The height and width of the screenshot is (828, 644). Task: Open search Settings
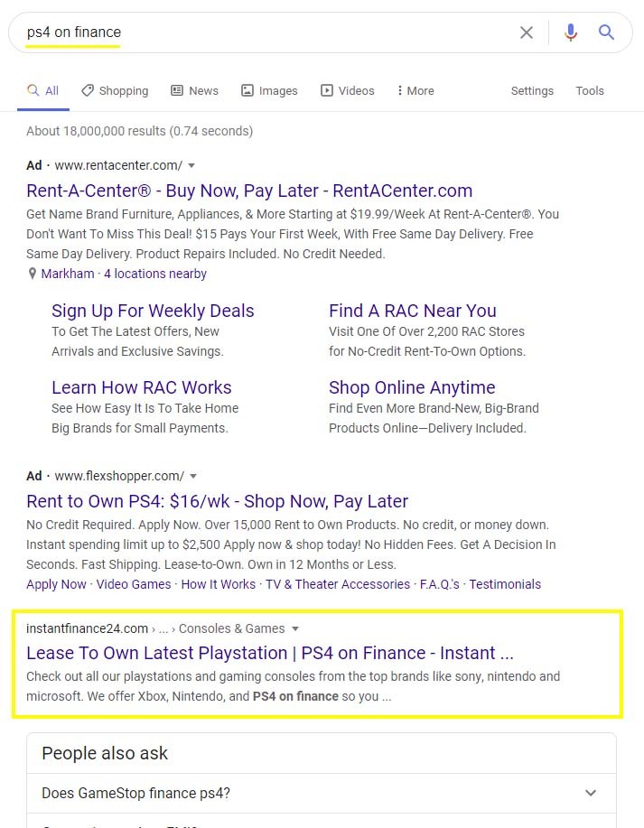tap(532, 90)
